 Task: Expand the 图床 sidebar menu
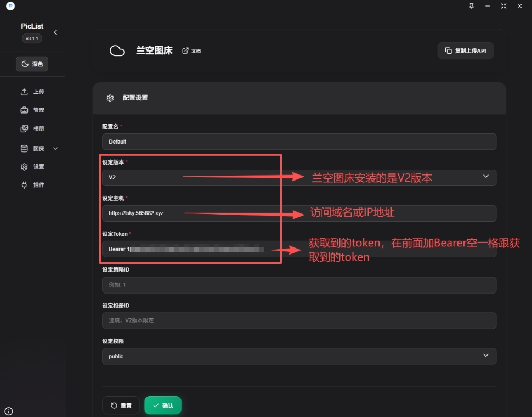click(39, 149)
